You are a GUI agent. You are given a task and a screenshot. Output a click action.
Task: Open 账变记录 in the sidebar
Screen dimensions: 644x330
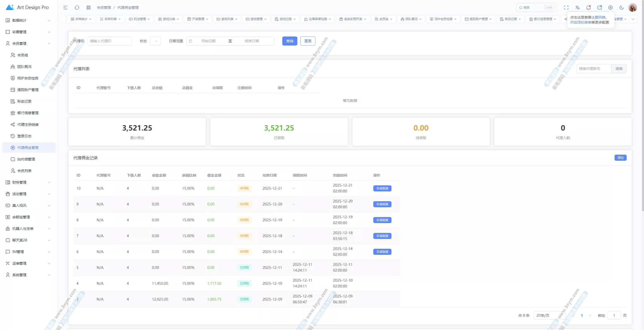click(24, 101)
